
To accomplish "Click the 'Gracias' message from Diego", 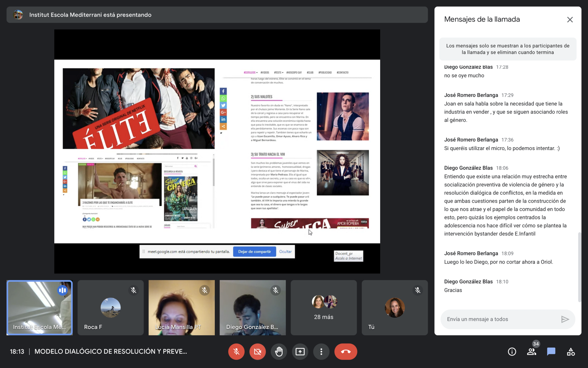I will pyautogui.click(x=453, y=290).
